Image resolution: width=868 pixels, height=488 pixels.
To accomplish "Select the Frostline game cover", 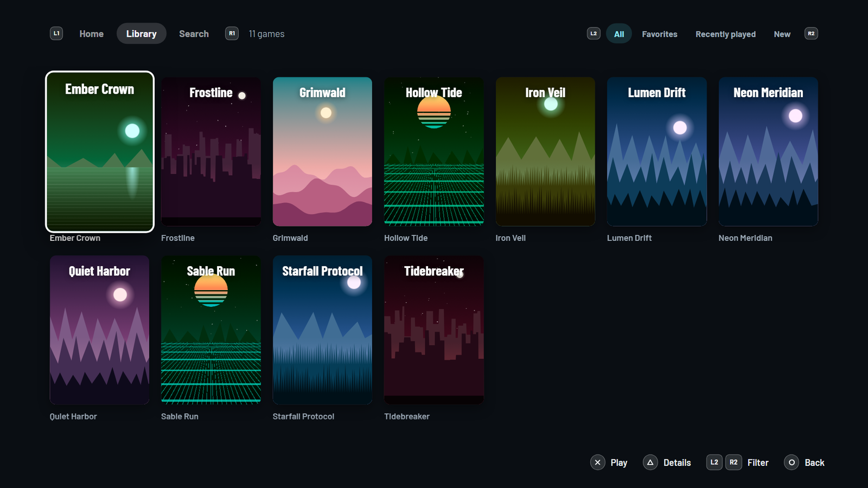I will 211,152.
